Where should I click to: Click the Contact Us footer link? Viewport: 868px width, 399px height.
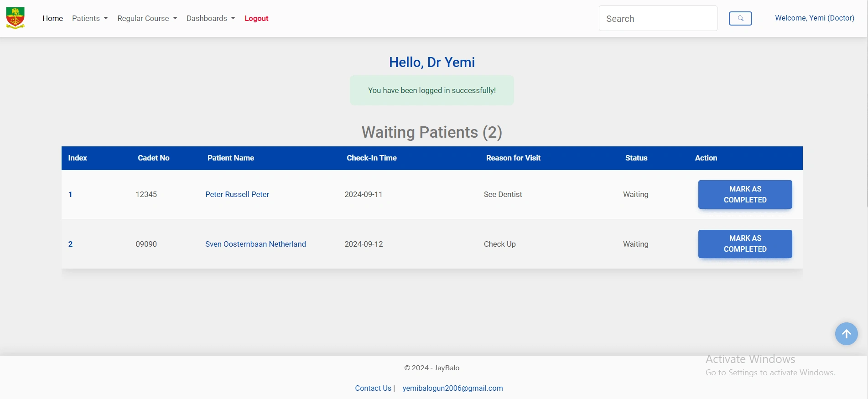click(373, 388)
